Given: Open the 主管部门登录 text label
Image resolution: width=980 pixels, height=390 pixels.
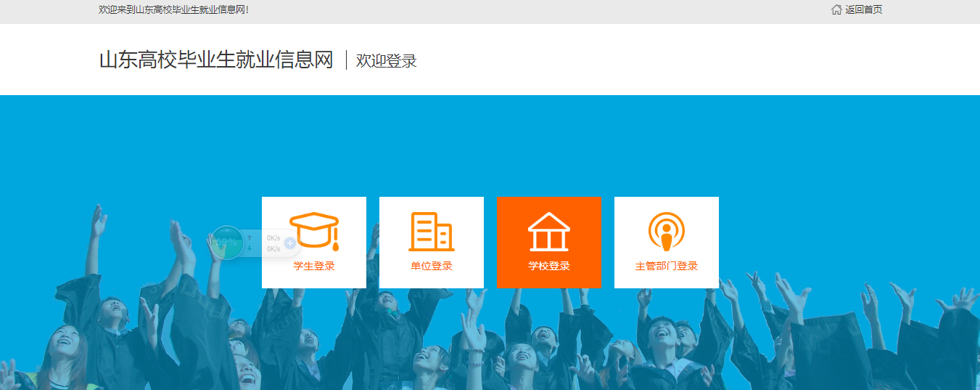Looking at the screenshot, I should (x=666, y=266).
